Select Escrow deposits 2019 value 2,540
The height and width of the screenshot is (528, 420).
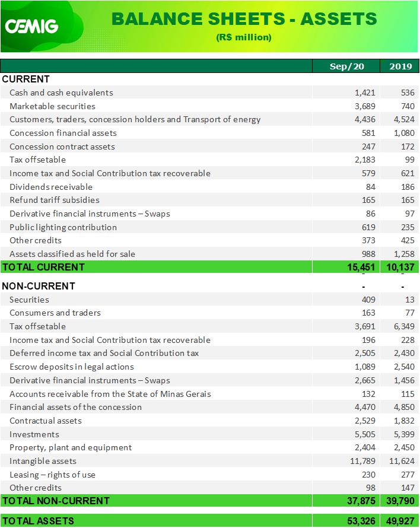[x=404, y=367]
